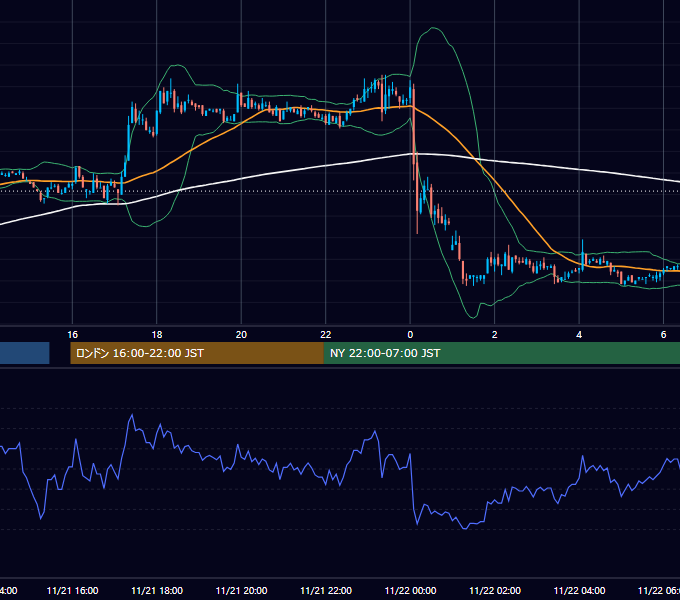
Task: Click the 0 hour label on price chart
Action: click(410, 335)
